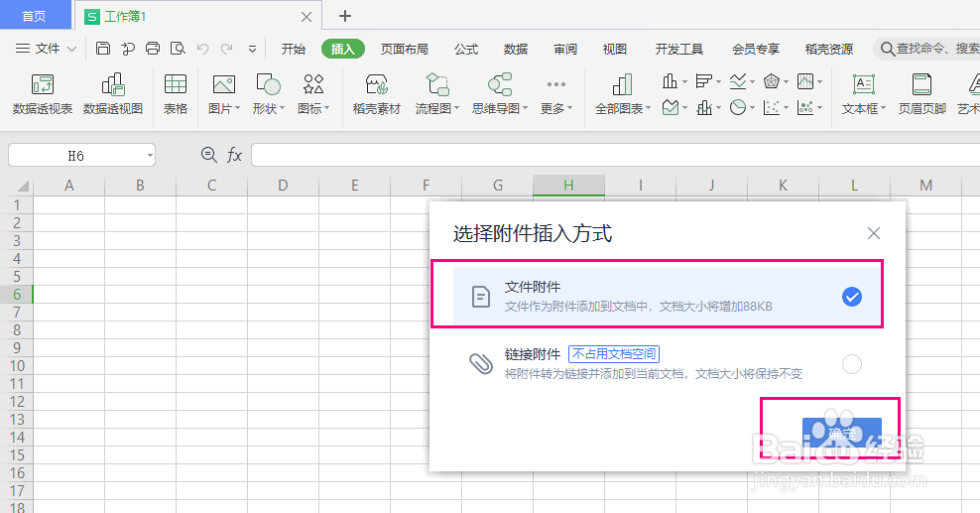Click the 更多 more icon
This screenshot has width=980, height=513.
(x=556, y=84)
